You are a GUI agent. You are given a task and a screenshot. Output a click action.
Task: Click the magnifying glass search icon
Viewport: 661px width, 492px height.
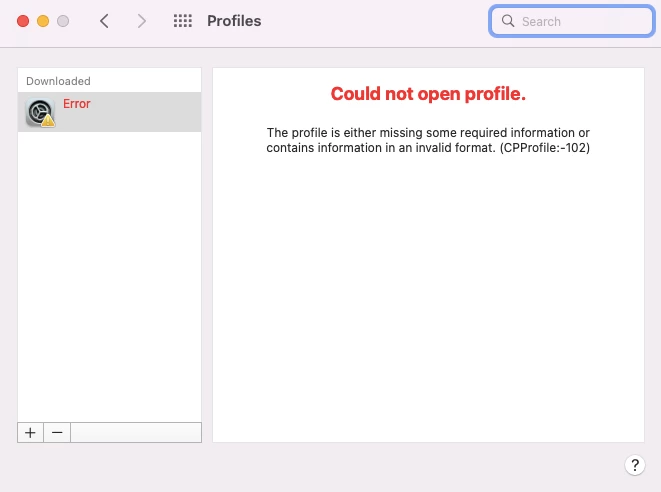[508, 21]
